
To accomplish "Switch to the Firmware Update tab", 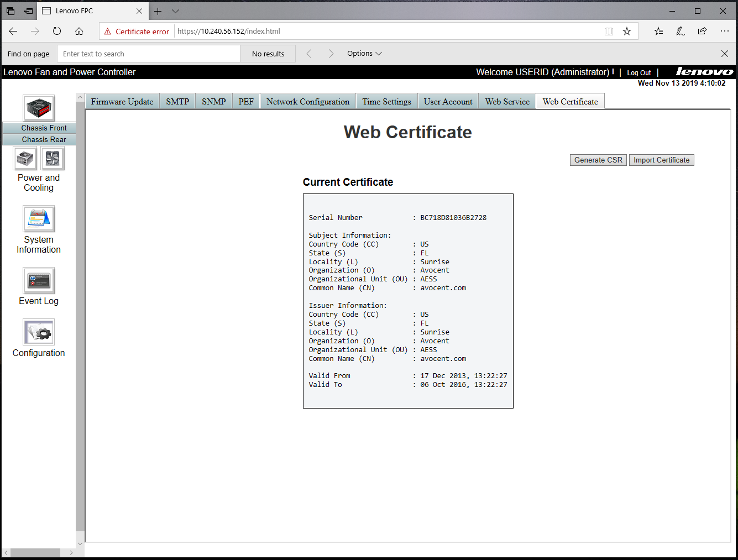I will tap(122, 102).
